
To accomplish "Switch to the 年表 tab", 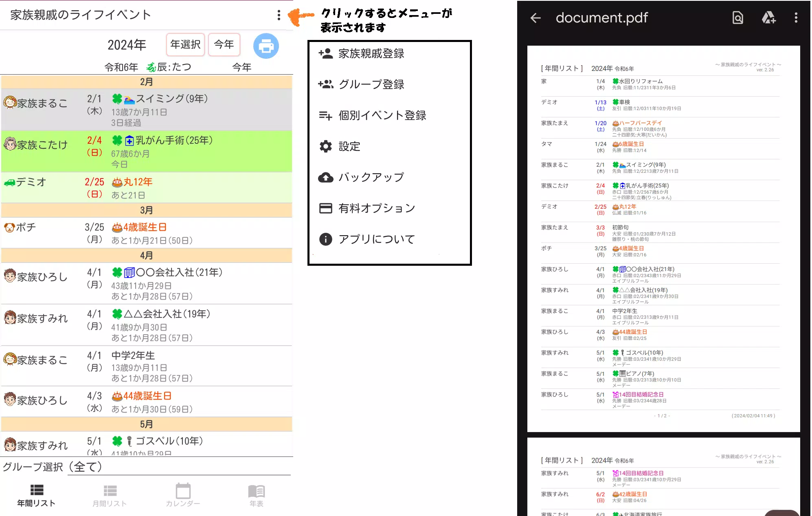I will 257,496.
